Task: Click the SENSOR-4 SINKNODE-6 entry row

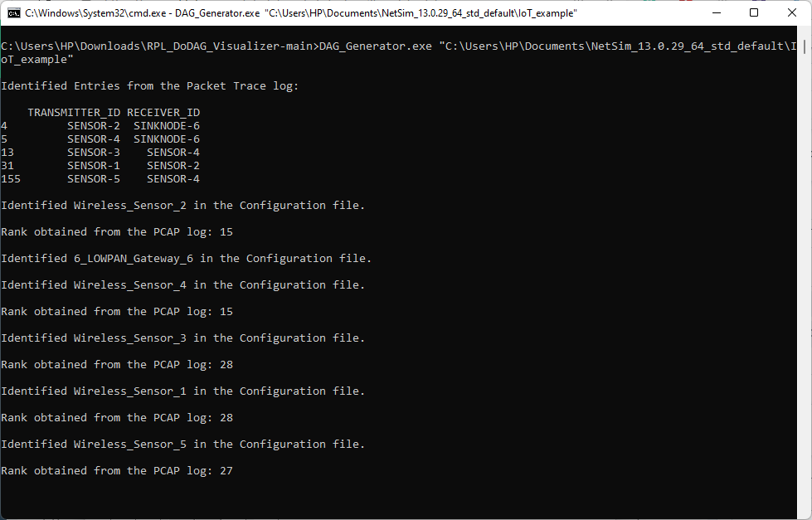Action: point(100,139)
